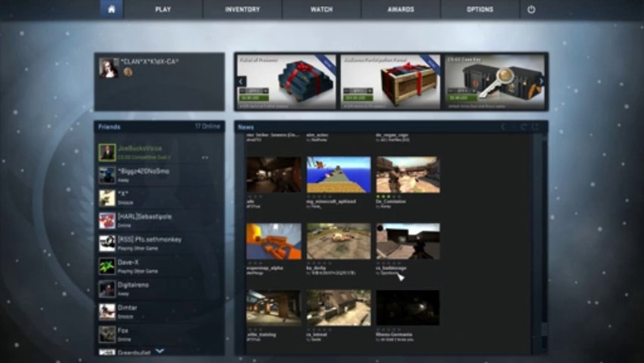This screenshot has width=644, height=363.
Task: Select the CS:GO Case Key store item
Action: (494, 82)
